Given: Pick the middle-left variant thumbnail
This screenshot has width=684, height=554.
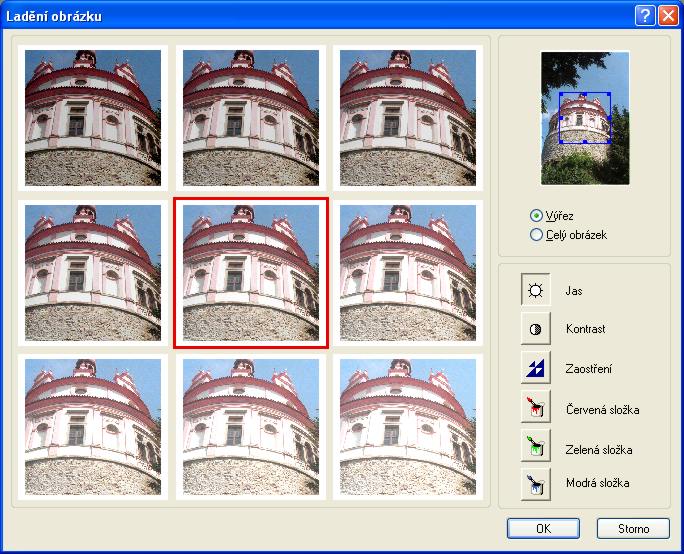Looking at the screenshot, I should 93,273.
